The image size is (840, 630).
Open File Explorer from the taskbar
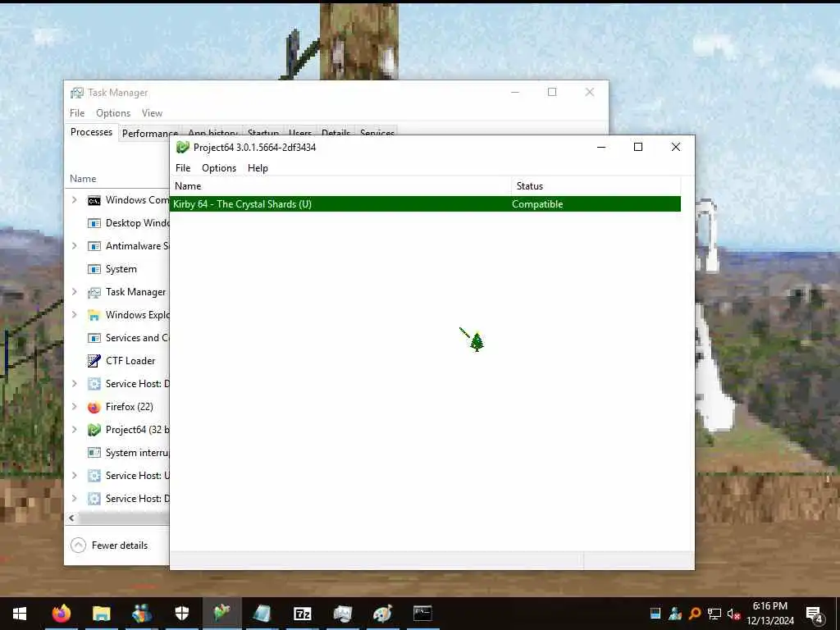point(101,614)
